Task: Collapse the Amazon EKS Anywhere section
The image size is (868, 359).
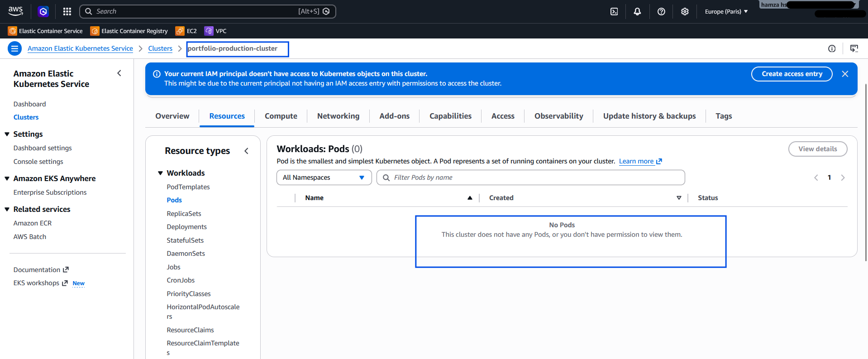Action: coord(7,178)
